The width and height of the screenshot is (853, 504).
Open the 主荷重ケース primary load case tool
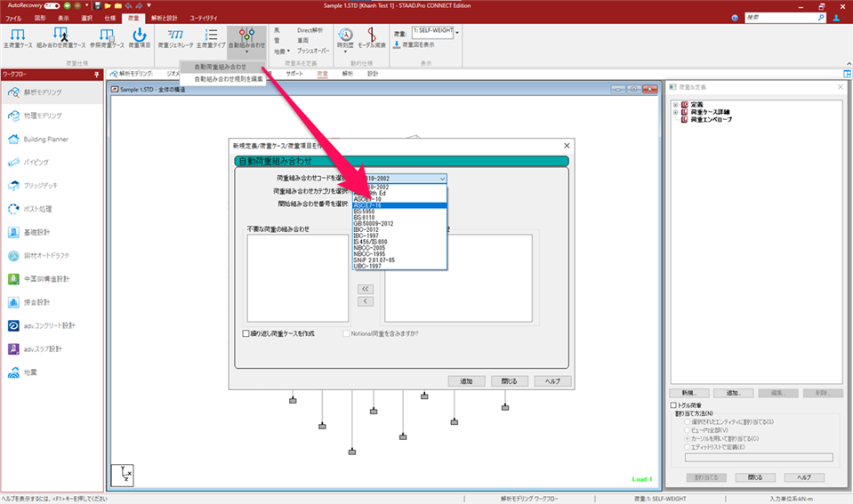(18, 38)
